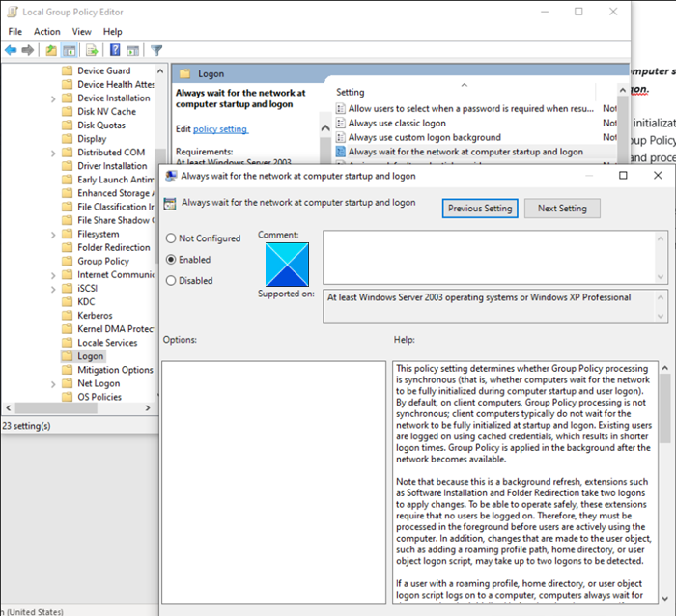Expand the Filesystem folder node
Screen dimensions: 676x616
tap(53, 235)
